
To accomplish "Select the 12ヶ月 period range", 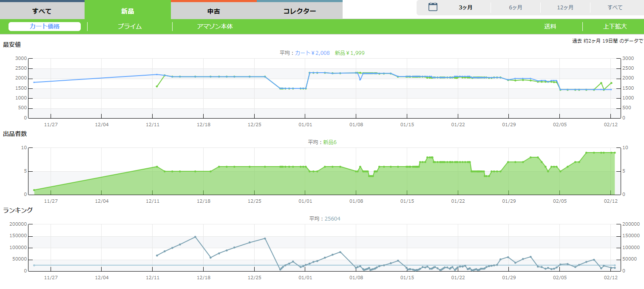I will click(x=565, y=8).
